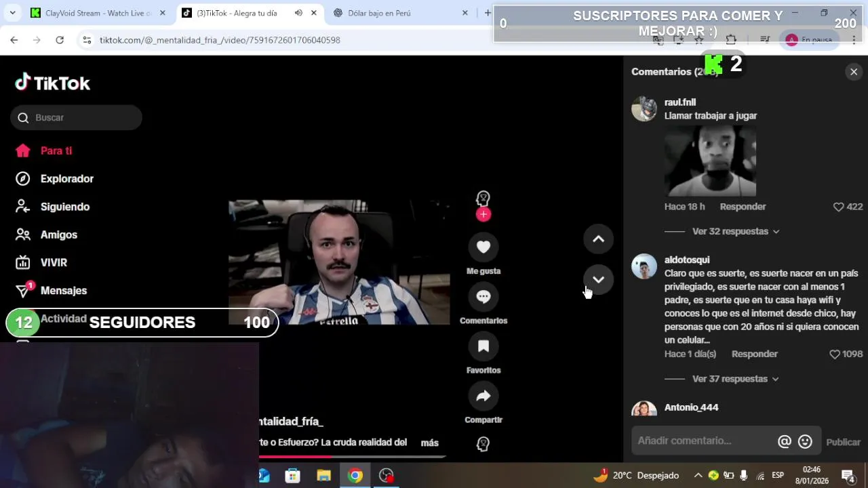Open the sound avatar below Compartir
This screenshot has width=868, height=488.
(x=483, y=444)
